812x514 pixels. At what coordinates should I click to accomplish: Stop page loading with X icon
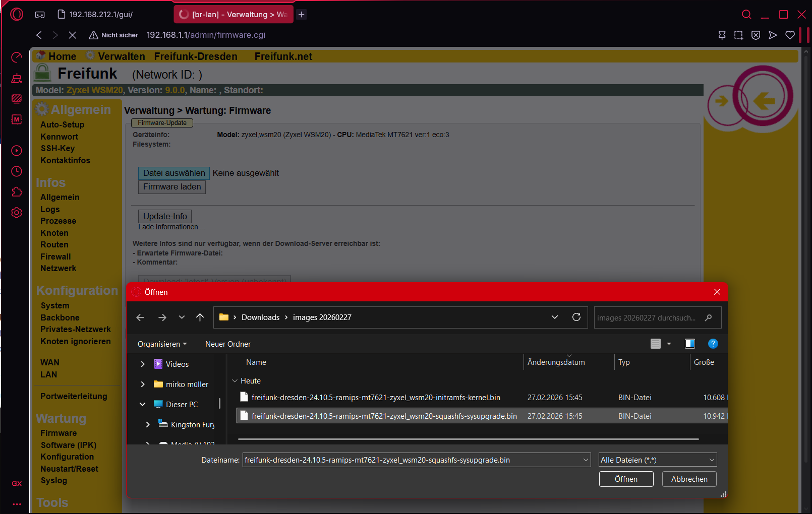(72, 35)
